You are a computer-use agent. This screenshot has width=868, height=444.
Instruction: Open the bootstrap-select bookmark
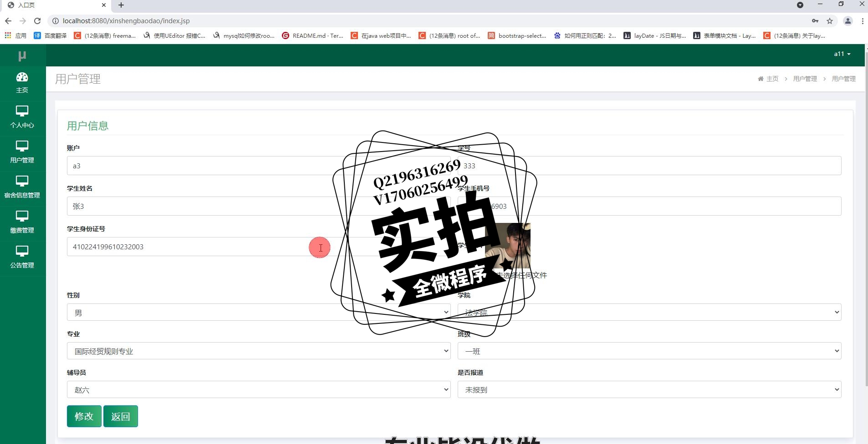tap(517, 35)
